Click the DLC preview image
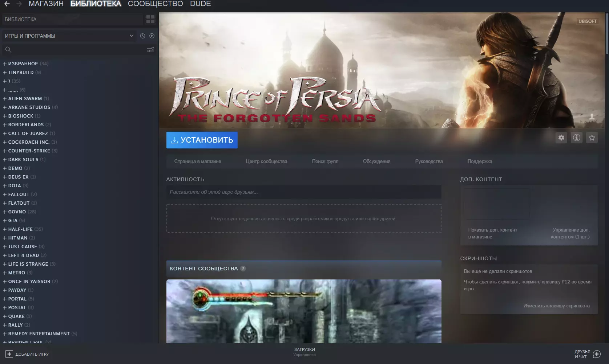Image resolution: width=609 pixels, height=364 pixels. (497, 204)
